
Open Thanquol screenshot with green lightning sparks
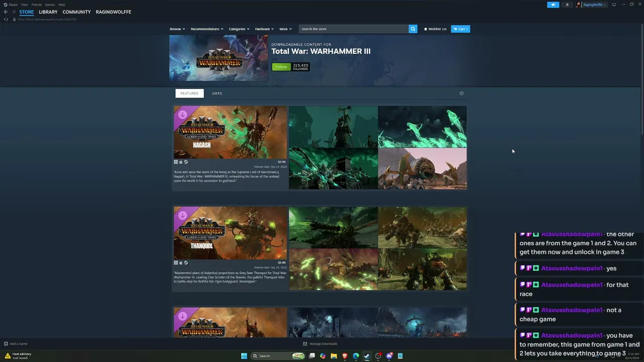[333, 269]
